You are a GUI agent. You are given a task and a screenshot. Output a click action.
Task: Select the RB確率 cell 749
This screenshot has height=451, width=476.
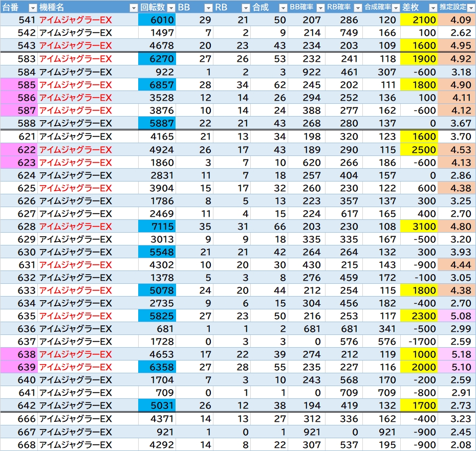[x=344, y=32]
